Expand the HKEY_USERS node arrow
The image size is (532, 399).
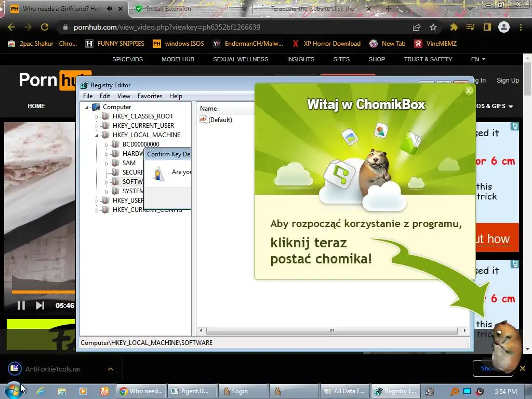coord(97,201)
